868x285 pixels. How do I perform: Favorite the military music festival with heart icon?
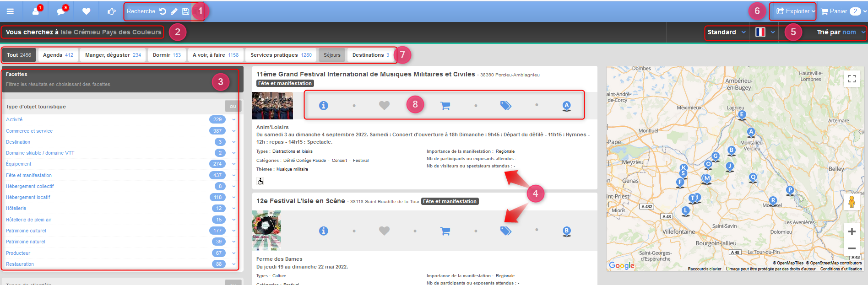[384, 106]
